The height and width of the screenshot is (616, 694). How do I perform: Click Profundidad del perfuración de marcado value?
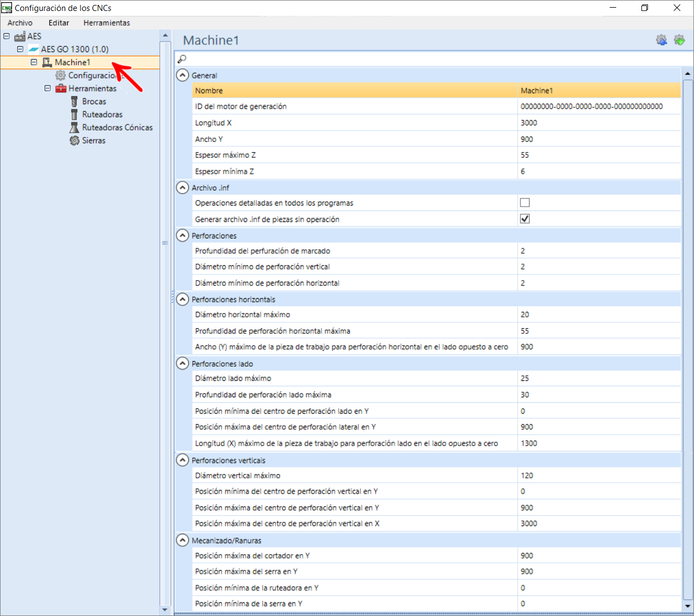[x=599, y=251]
